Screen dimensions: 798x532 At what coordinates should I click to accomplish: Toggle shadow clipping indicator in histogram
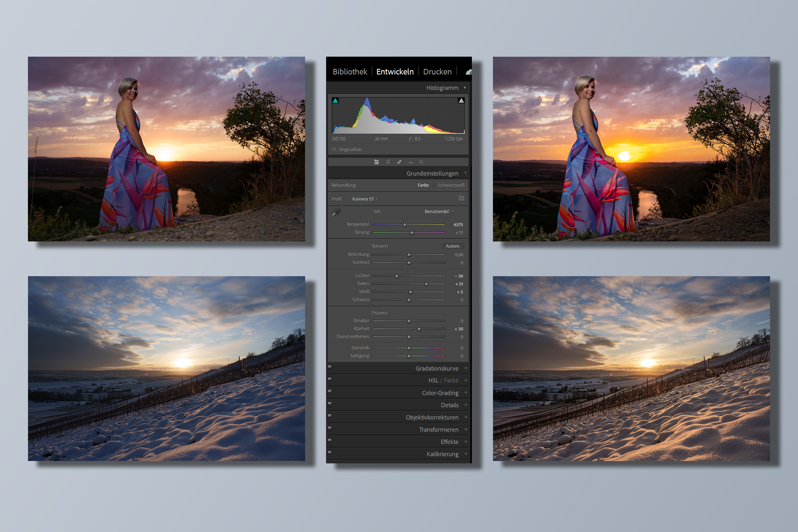click(x=335, y=101)
